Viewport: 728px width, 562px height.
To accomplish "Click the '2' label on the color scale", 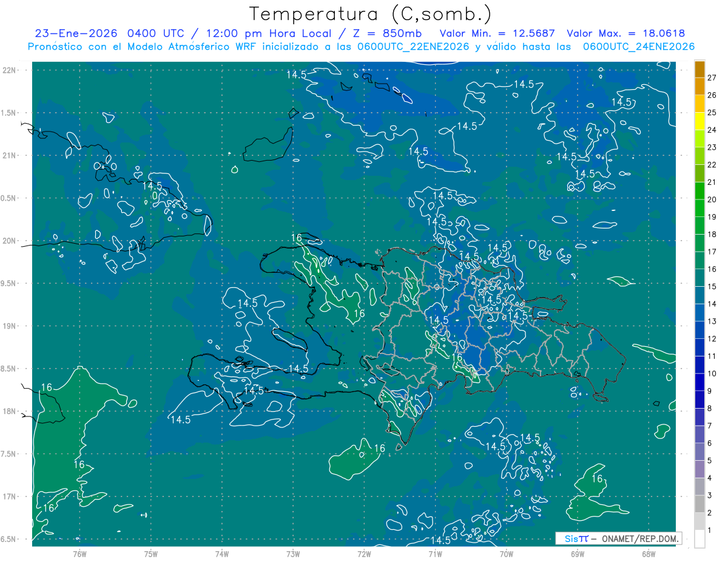I will point(710,513).
